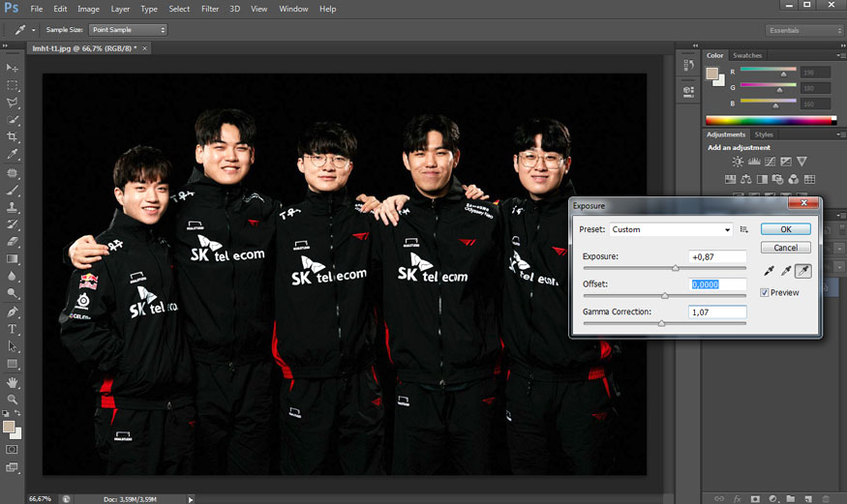Select the Brush tool
This screenshot has width=847, height=504.
[x=12, y=190]
